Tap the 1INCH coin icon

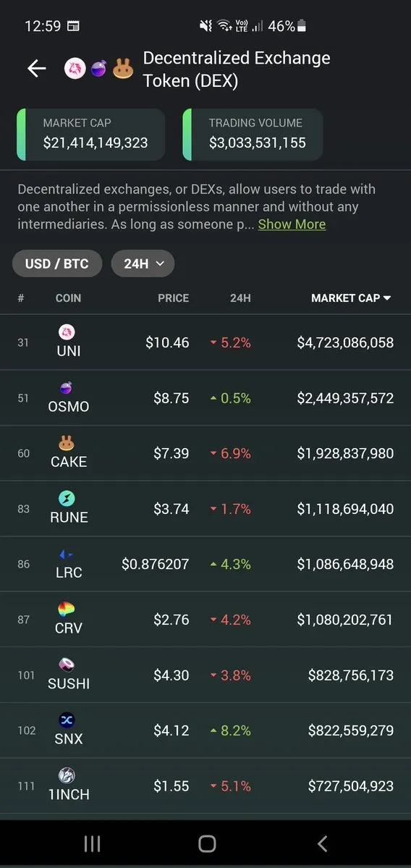(67, 775)
